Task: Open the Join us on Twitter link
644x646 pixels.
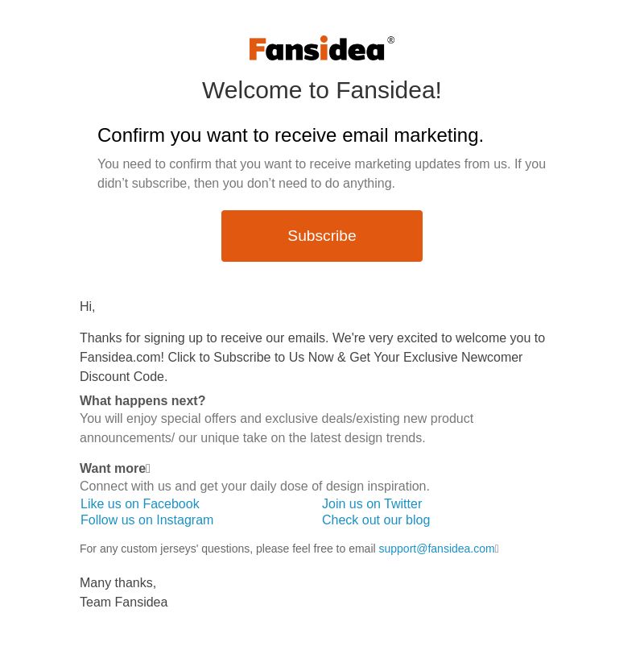Action: (372, 503)
